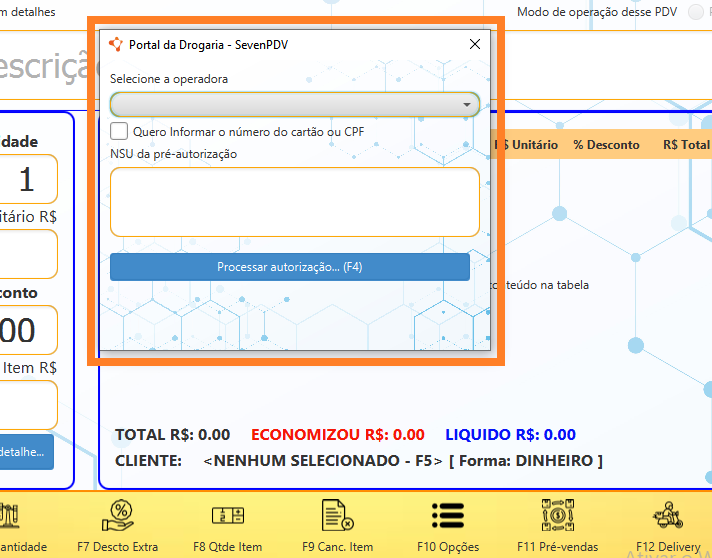This screenshot has height=558, width=712.
Task: Select the 'Modo de operação desse PDV' radio button
Action: pos(696,12)
